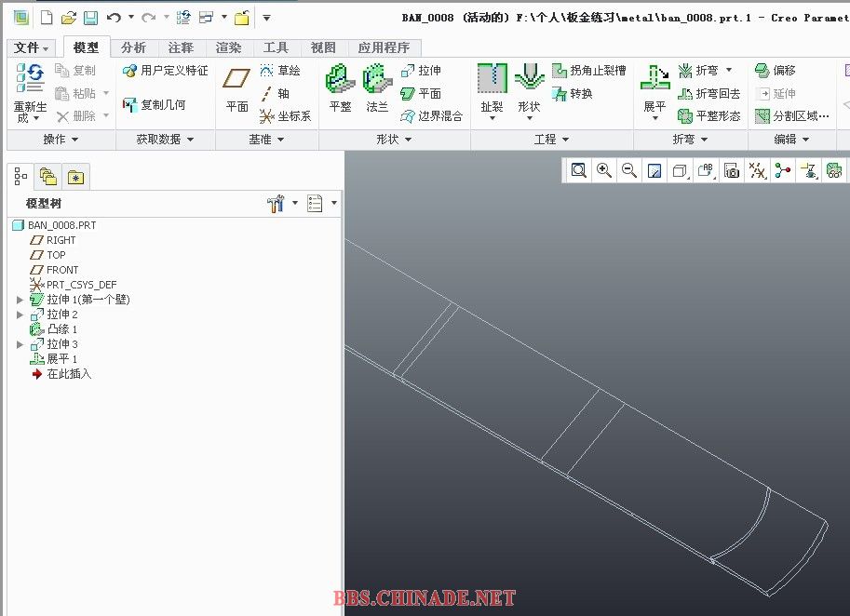This screenshot has width=850, height=616.
Task: Click the 复制几何 copy geometry button
Action: 155,105
